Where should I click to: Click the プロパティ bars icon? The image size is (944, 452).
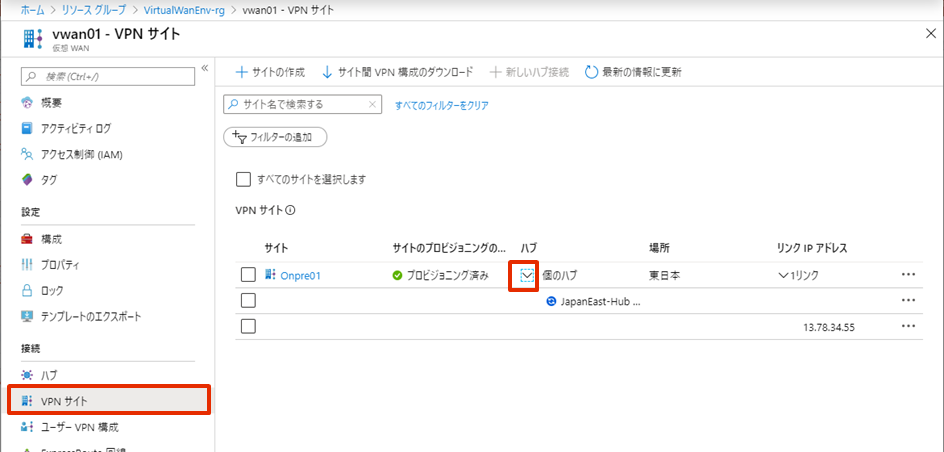point(26,265)
